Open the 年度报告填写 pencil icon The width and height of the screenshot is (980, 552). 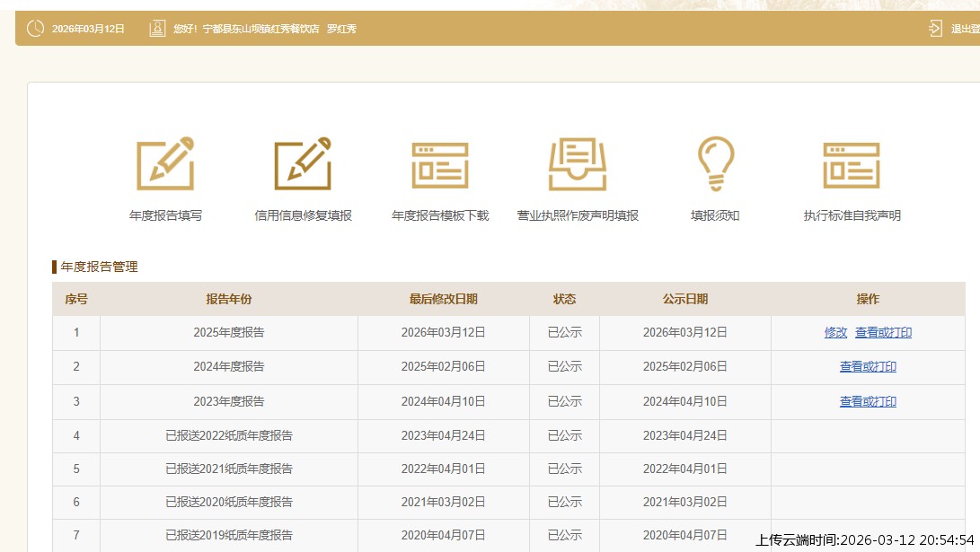(x=165, y=164)
